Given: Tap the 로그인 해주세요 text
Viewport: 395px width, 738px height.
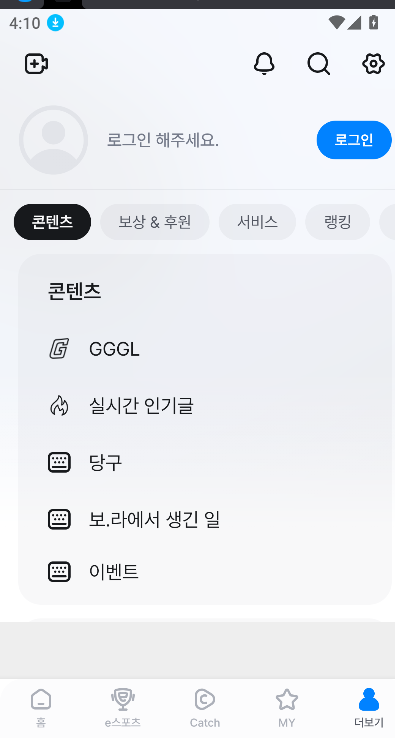Looking at the screenshot, I should point(162,140).
